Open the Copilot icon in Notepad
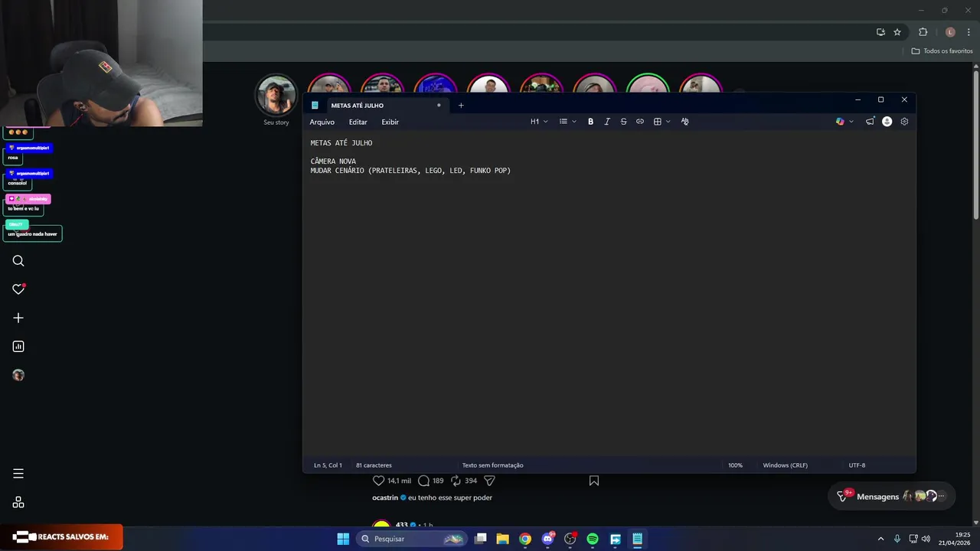Image resolution: width=980 pixels, height=551 pixels. (840, 122)
